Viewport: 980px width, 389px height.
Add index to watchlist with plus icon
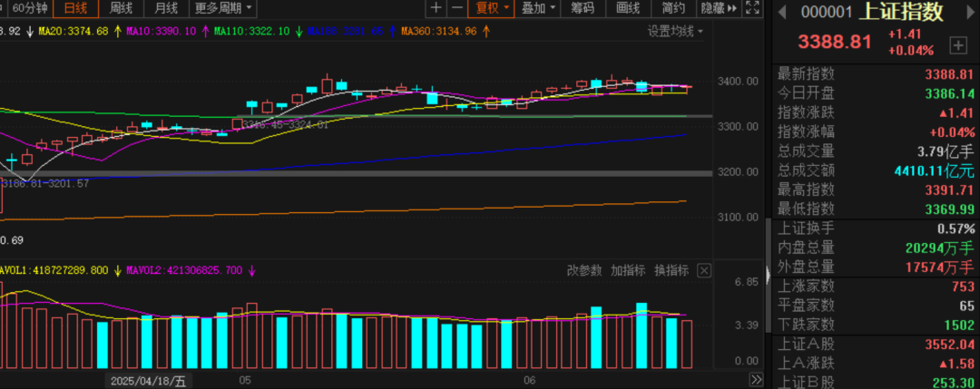click(957, 45)
